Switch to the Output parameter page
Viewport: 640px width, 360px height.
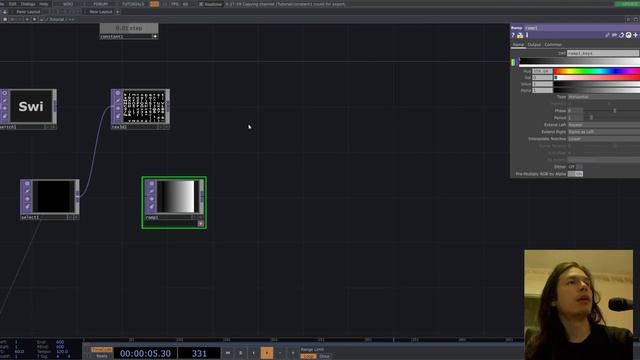tap(534, 44)
